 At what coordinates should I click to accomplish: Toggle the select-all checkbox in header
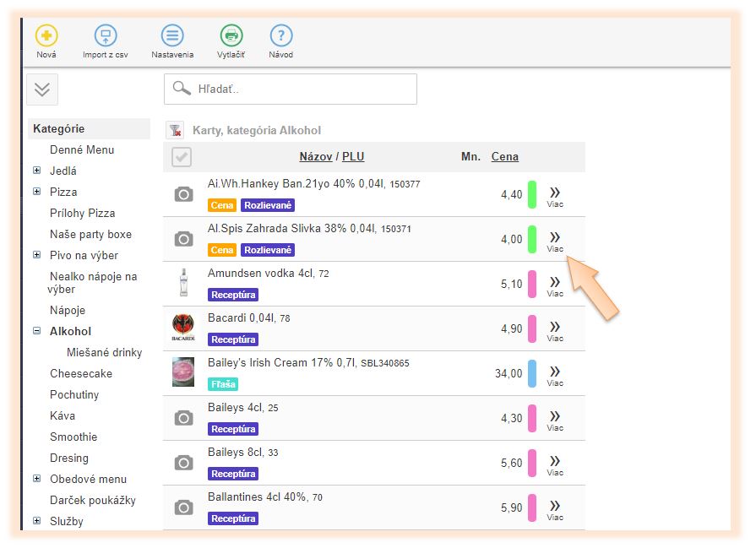181,157
